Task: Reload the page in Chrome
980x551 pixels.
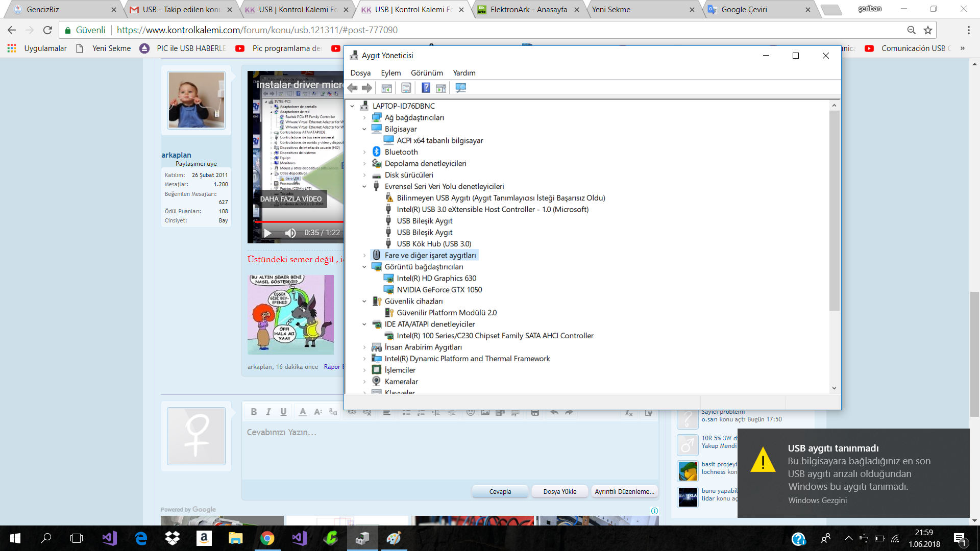Action: (47, 30)
